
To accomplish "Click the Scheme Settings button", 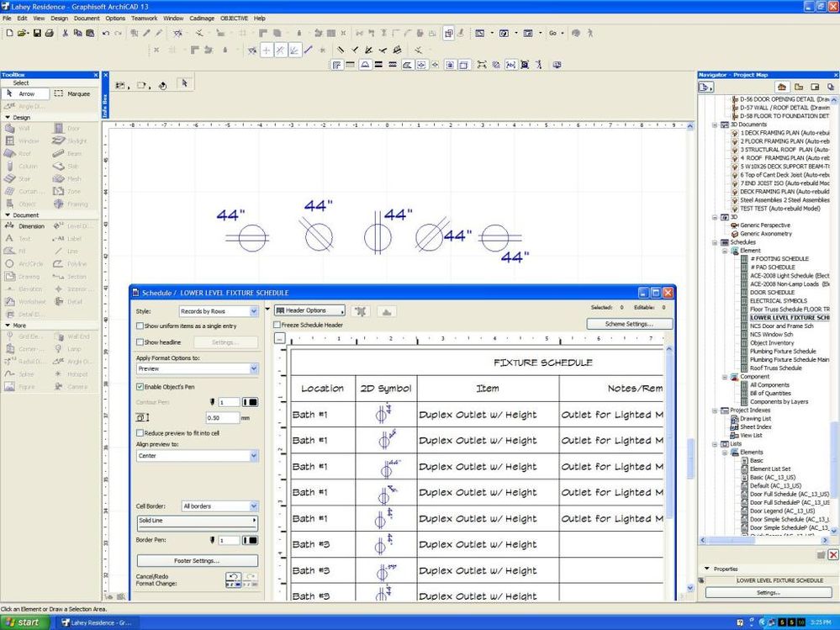I will coord(628,324).
